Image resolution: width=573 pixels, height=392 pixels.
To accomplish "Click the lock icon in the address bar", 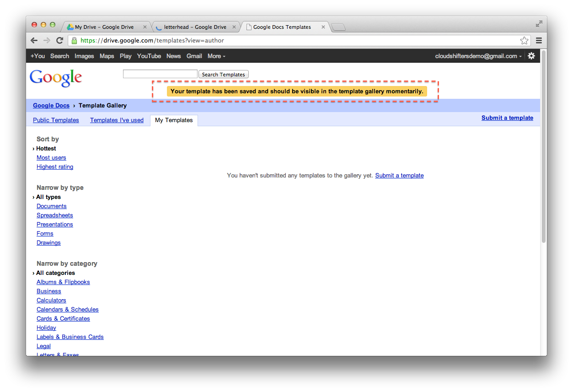I will click(74, 41).
